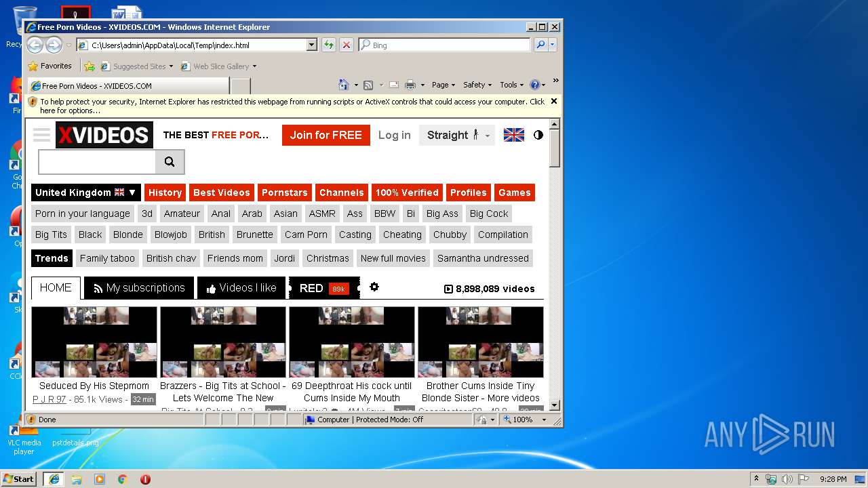The width and height of the screenshot is (868, 488).
Task: Click the Start button
Action: [x=19, y=479]
